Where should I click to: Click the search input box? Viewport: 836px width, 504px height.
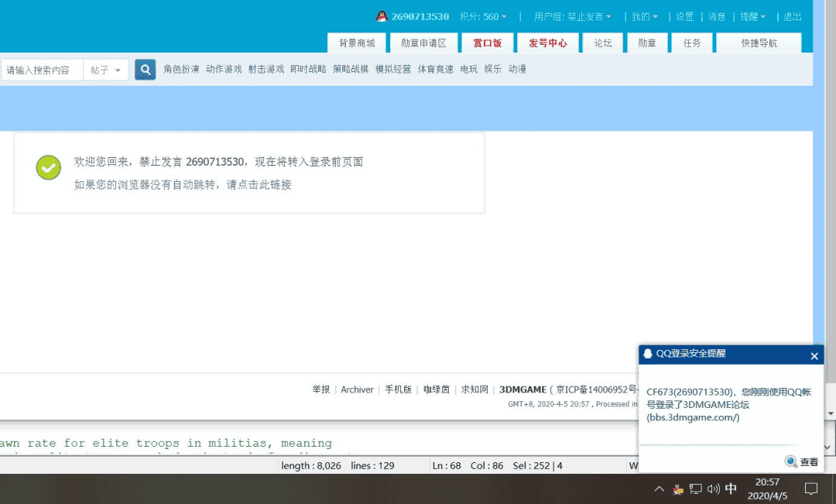(x=43, y=69)
